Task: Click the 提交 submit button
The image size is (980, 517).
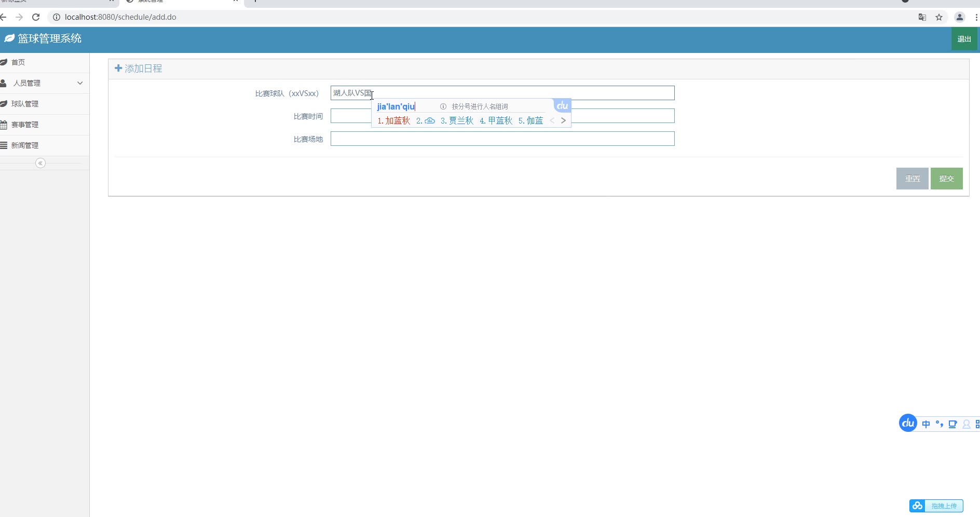Action: [946, 179]
